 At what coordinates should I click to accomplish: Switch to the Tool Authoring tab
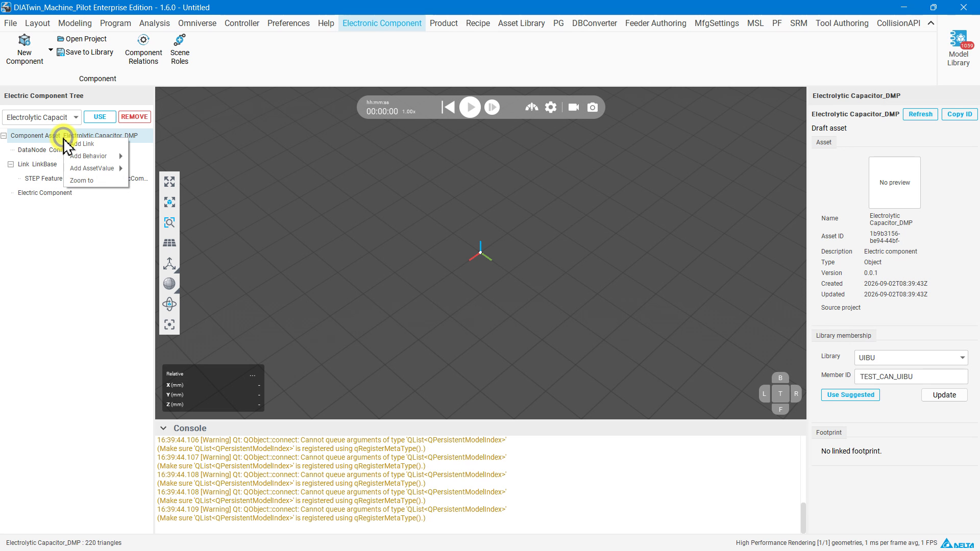pyautogui.click(x=842, y=23)
